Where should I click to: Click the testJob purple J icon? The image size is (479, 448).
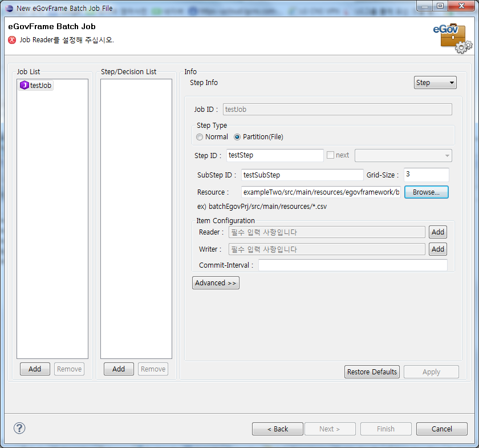click(x=24, y=85)
